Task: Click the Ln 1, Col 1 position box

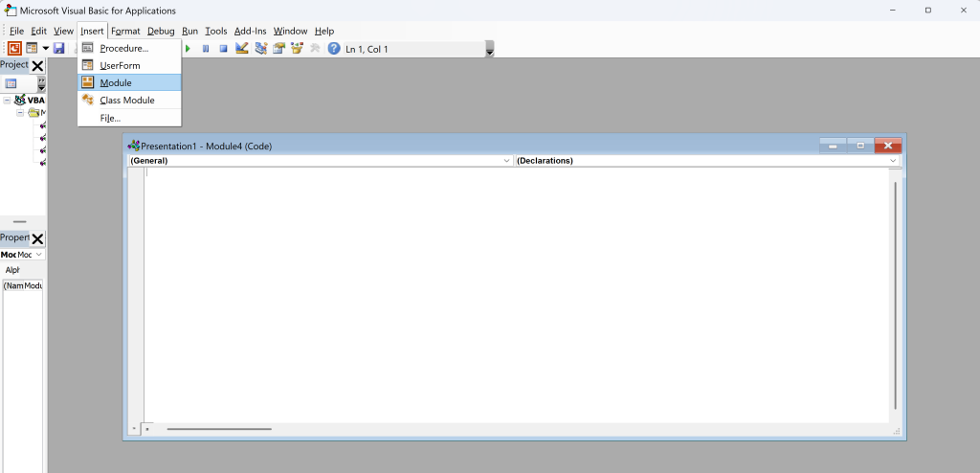Action: click(413, 49)
